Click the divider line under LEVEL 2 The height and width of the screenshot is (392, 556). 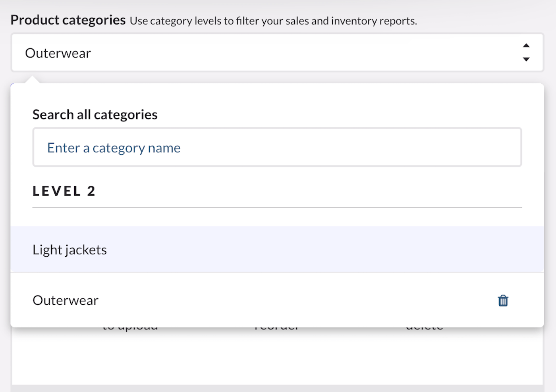click(x=277, y=208)
